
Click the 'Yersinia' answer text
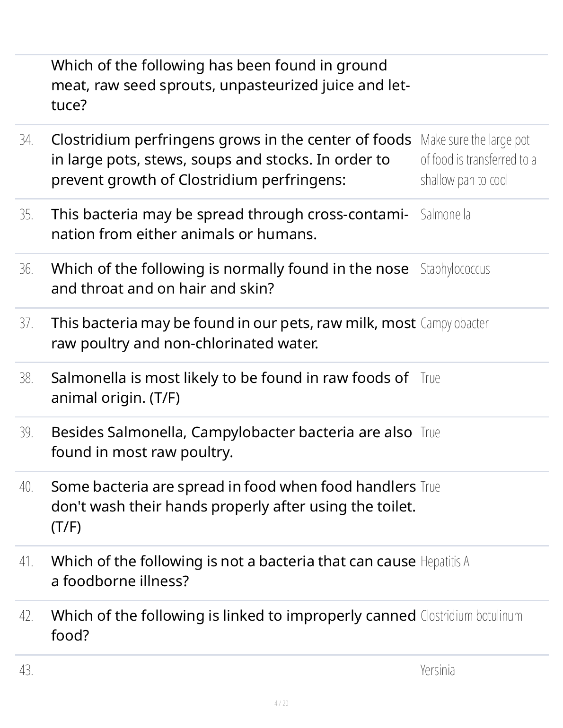click(x=438, y=670)
